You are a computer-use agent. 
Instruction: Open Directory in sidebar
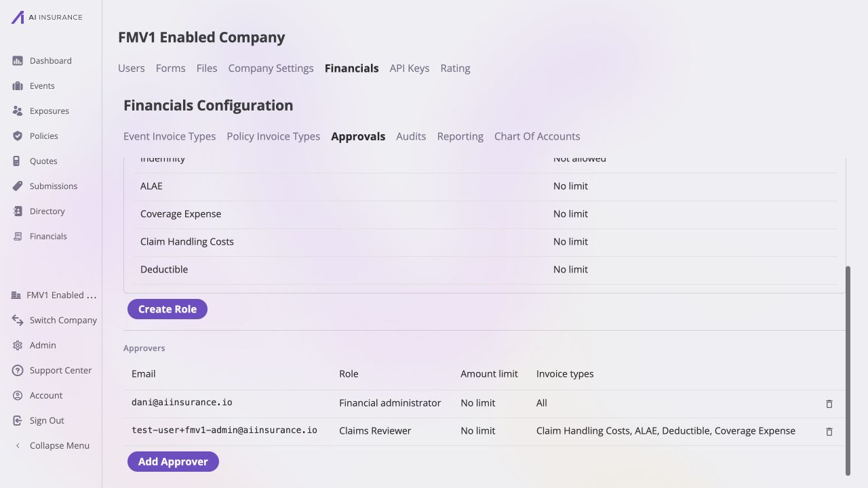47,211
